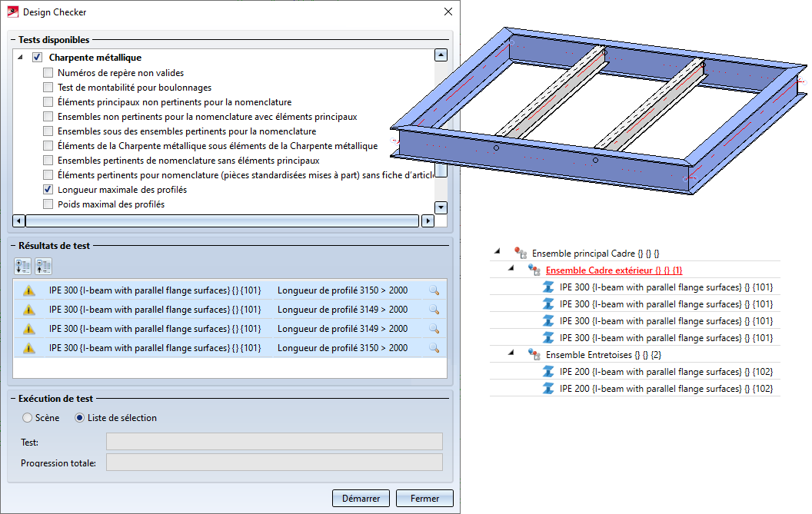812x514 pixels.
Task: Enable Numéros de repère non valides checkbox
Action: tap(48, 73)
